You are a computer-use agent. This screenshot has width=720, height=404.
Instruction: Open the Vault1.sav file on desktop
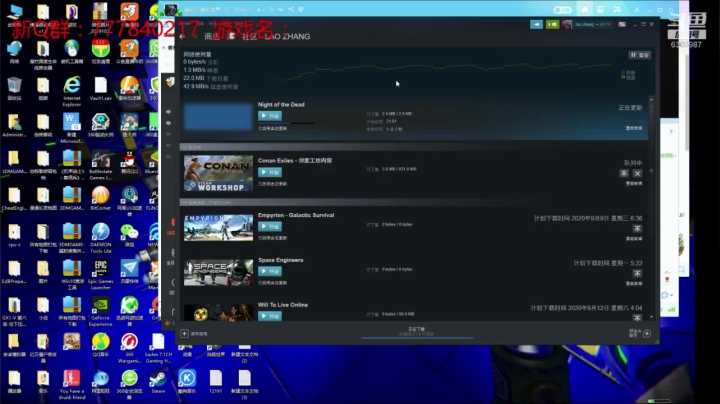pos(101,89)
